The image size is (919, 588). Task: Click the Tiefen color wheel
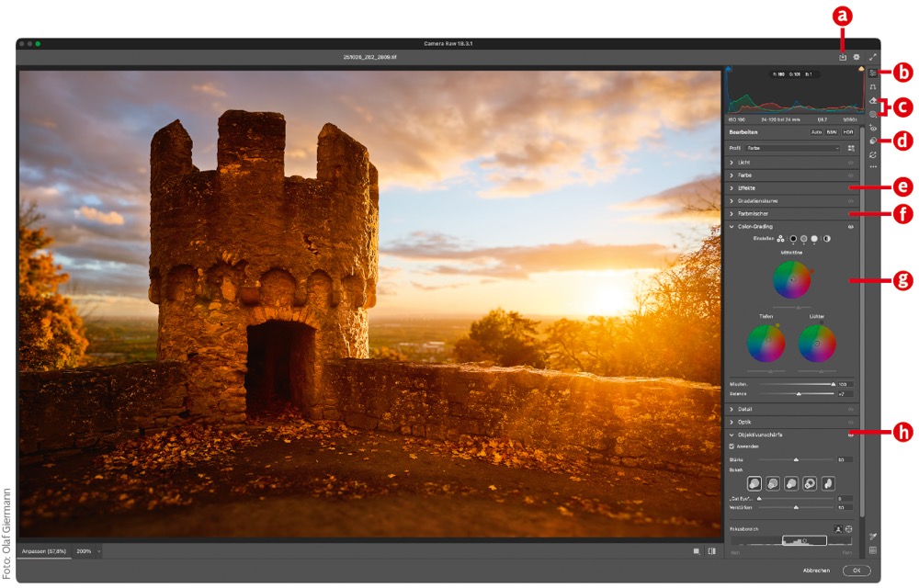point(766,344)
